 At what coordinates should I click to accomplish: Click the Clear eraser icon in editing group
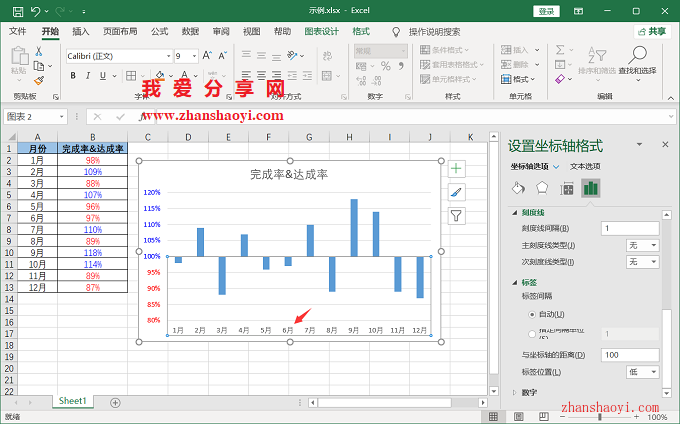click(560, 79)
